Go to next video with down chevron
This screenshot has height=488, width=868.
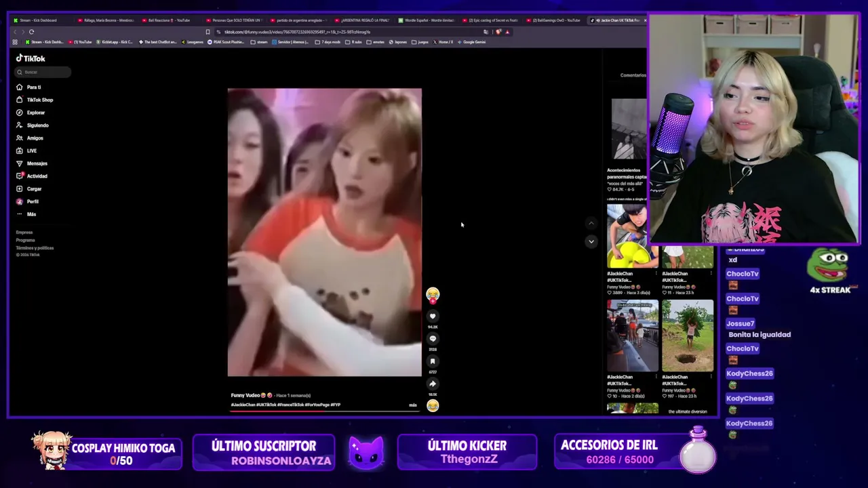tap(591, 241)
